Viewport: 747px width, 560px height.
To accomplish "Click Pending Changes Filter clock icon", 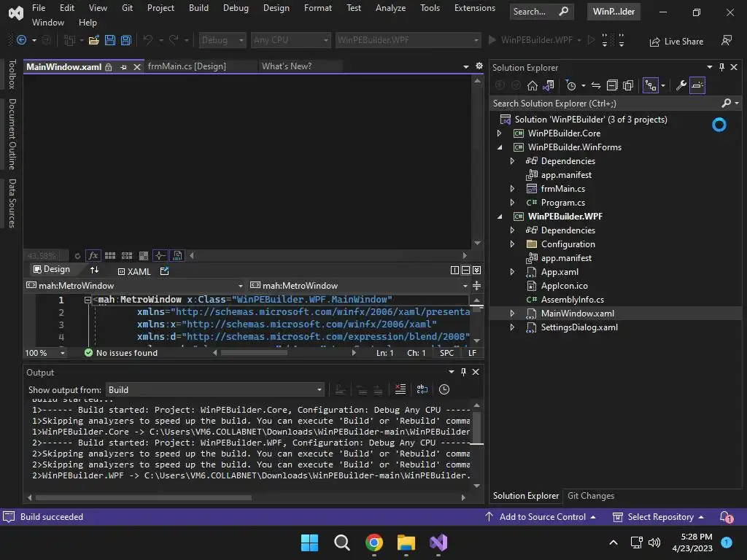I will [x=570, y=85].
